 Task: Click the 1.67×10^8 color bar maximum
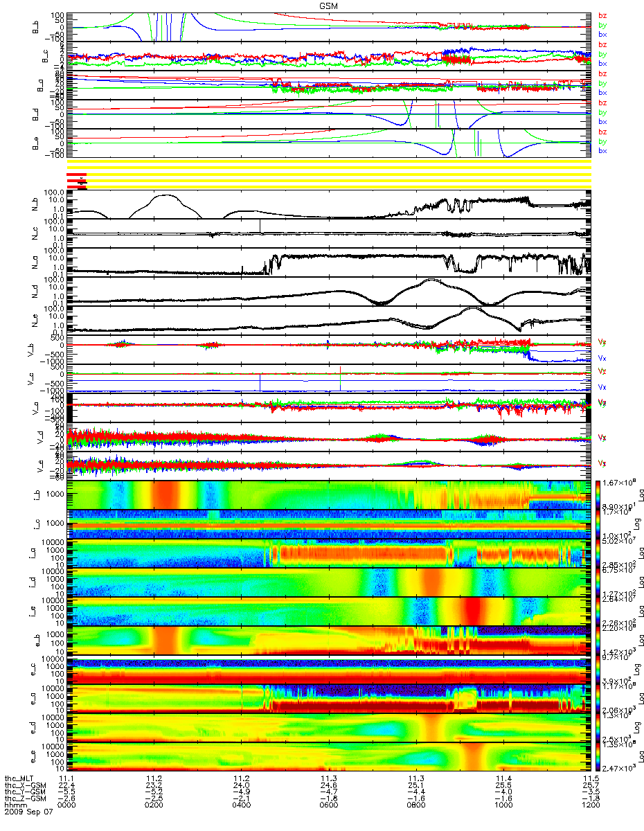click(620, 481)
